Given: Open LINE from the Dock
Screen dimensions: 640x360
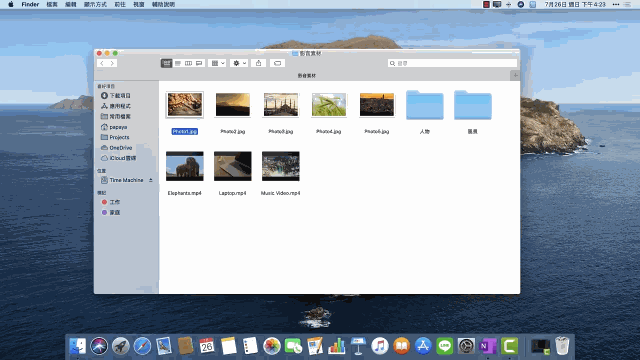Looking at the screenshot, I should [445, 346].
